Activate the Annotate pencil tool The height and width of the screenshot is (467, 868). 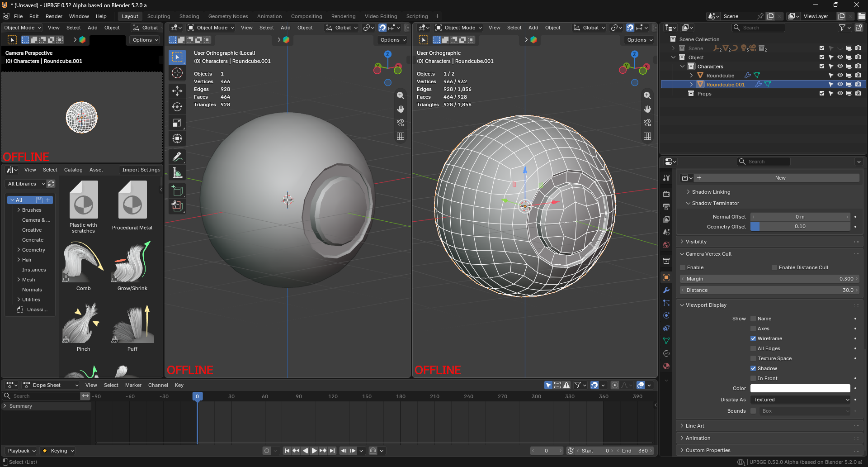(177, 157)
